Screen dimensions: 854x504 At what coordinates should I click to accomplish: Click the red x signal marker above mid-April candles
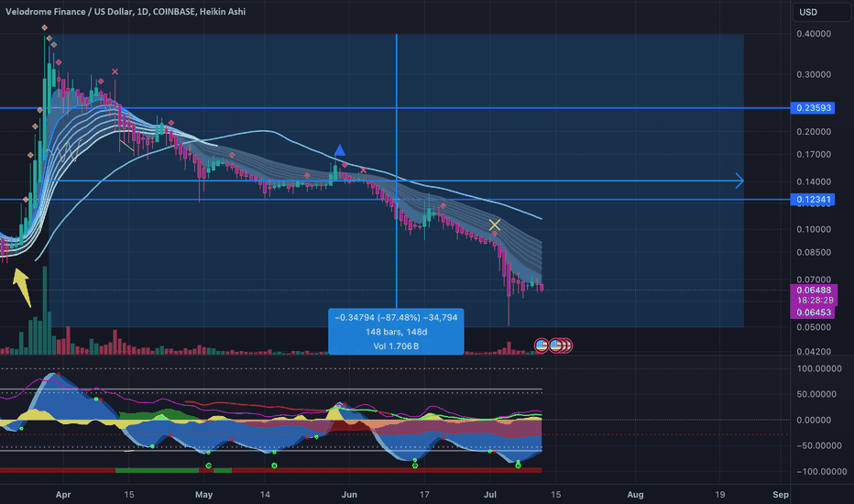click(x=115, y=71)
